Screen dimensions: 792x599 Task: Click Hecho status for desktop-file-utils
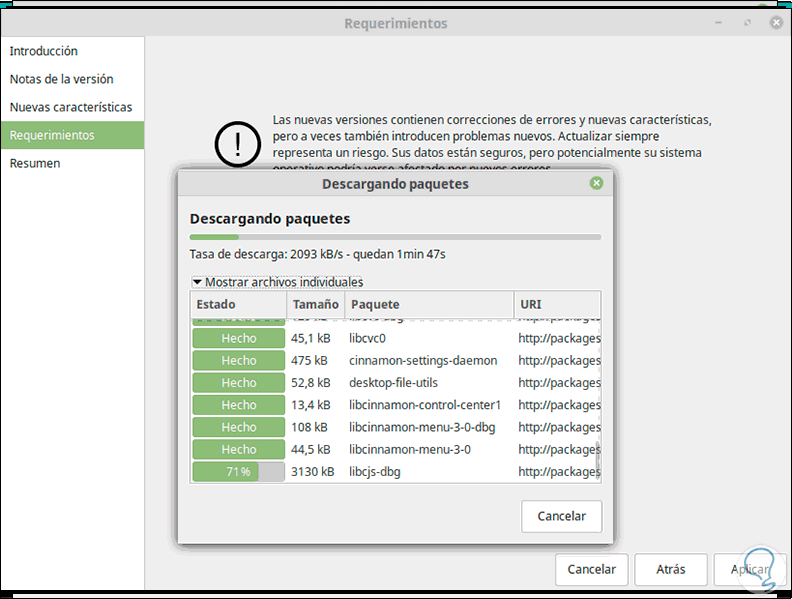pyautogui.click(x=238, y=383)
